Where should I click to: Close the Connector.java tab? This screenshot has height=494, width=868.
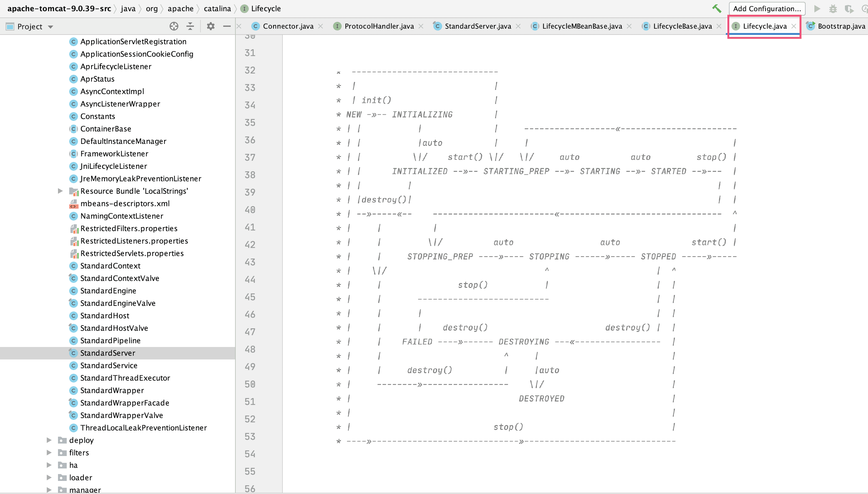pos(320,26)
